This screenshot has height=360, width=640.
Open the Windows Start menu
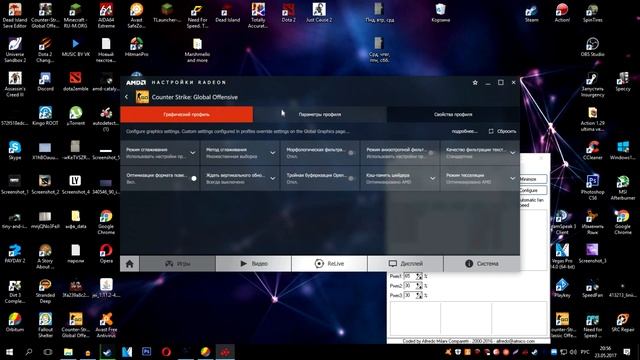point(9,351)
